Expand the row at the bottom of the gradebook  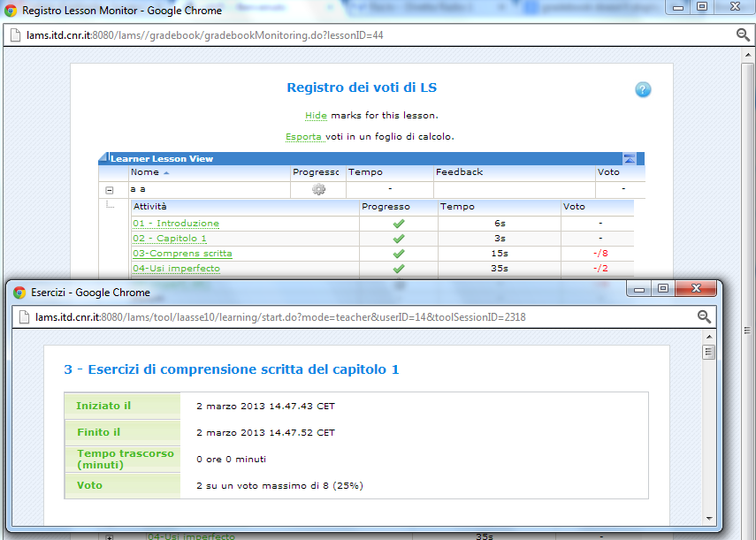110,536
